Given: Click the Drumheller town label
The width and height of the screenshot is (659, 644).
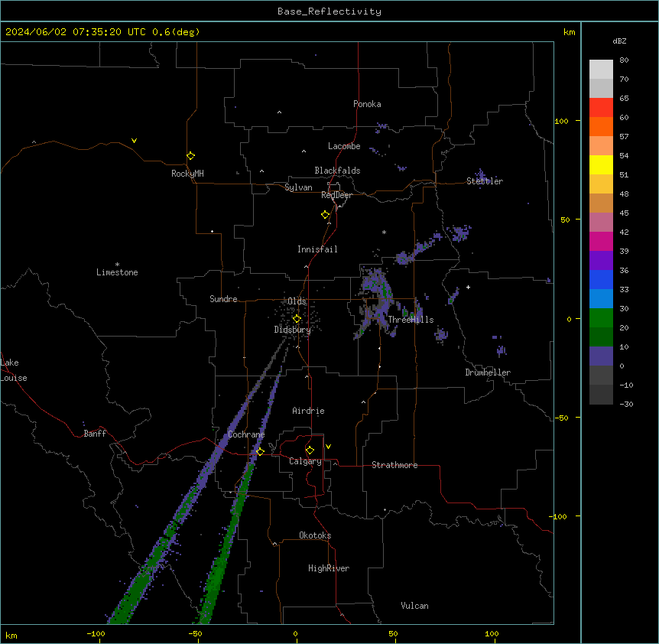Looking at the screenshot, I should (x=488, y=372).
